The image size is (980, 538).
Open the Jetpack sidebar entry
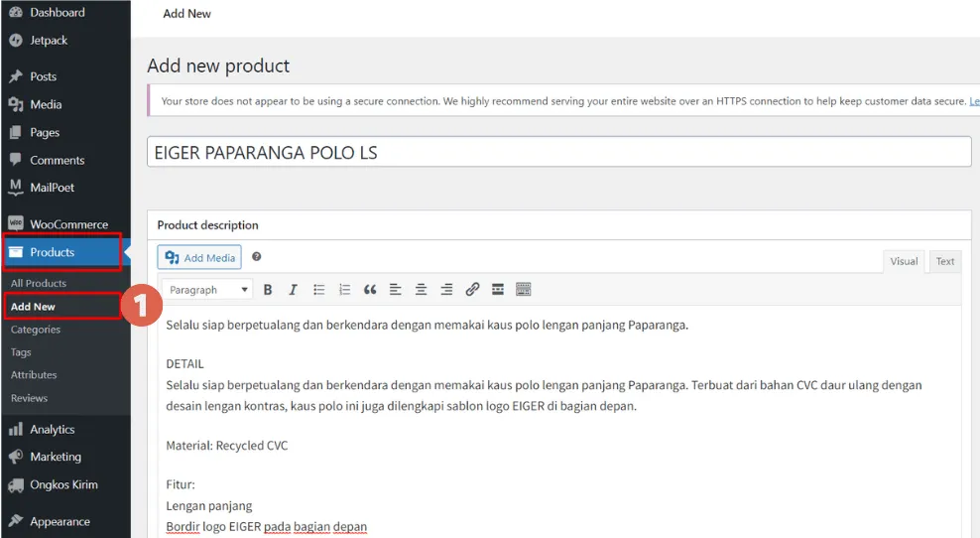[49, 41]
